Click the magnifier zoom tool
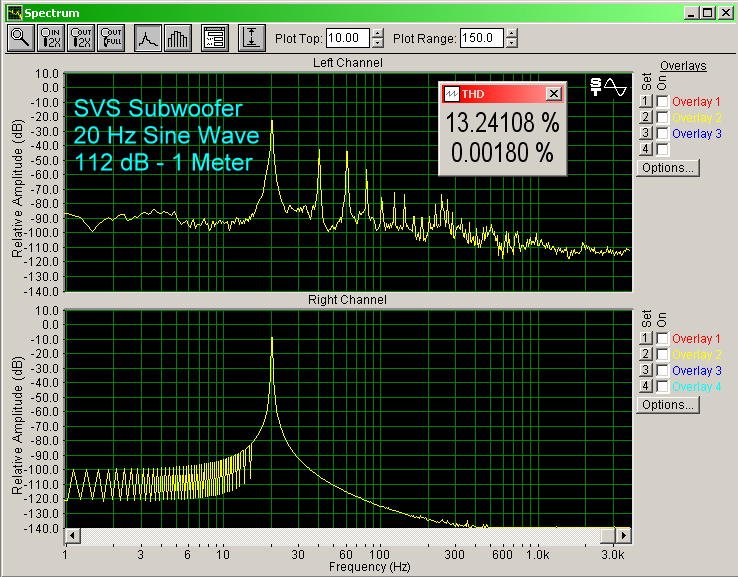Image resolution: width=738 pixels, height=577 pixels. pyautogui.click(x=20, y=38)
